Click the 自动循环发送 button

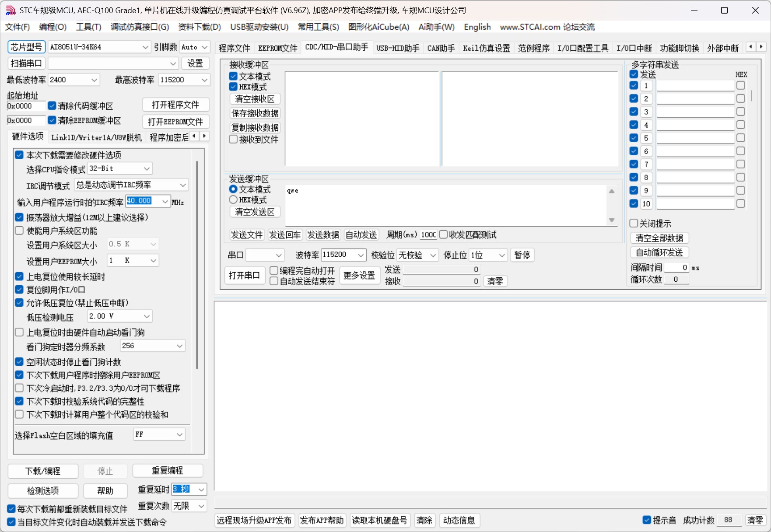[x=659, y=252]
